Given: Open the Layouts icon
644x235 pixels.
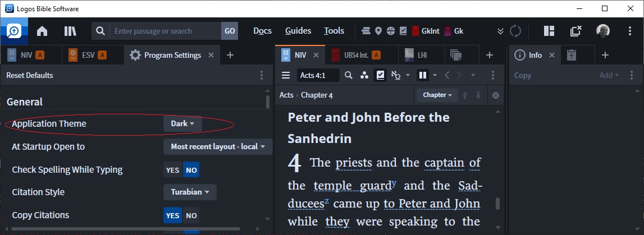Looking at the screenshot, I should click(x=549, y=31).
